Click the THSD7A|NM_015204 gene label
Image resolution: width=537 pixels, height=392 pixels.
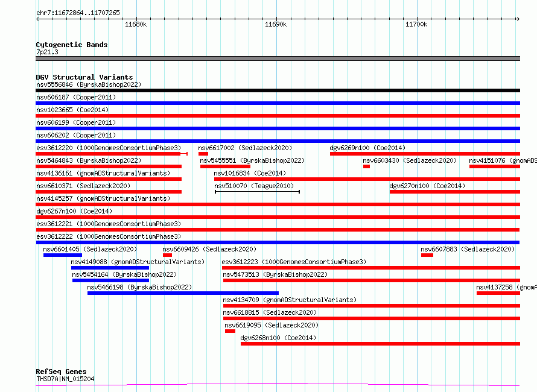tap(65, 379)
